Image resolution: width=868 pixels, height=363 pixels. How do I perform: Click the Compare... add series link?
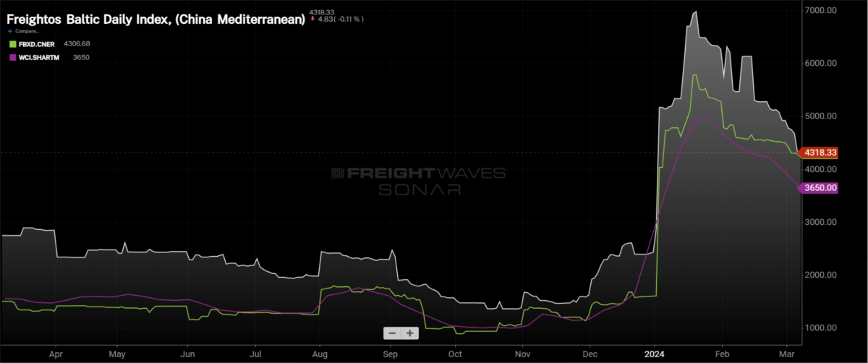26,31
